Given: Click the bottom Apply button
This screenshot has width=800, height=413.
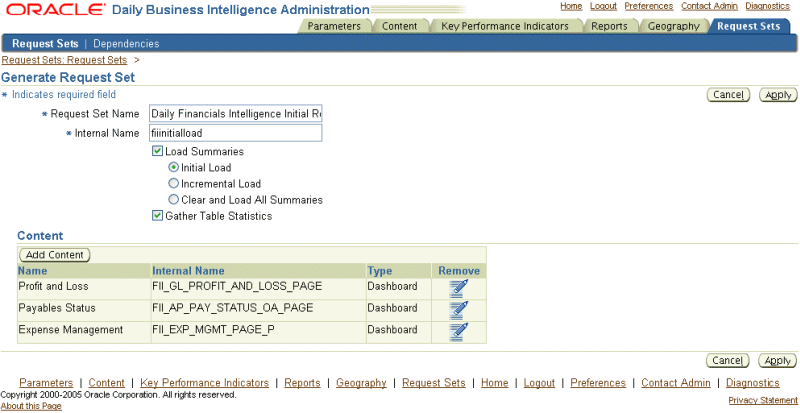Looking at the screenshot, I should [x=778, y=360].
